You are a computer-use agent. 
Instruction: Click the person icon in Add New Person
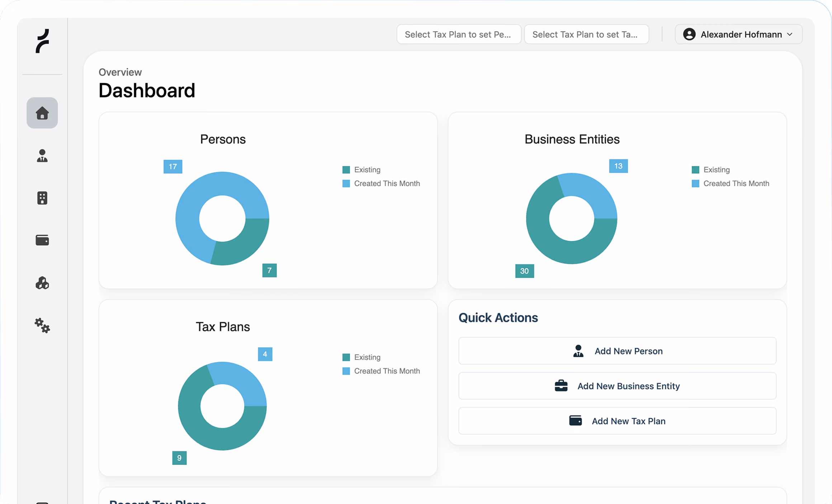(x=578, y=351)
